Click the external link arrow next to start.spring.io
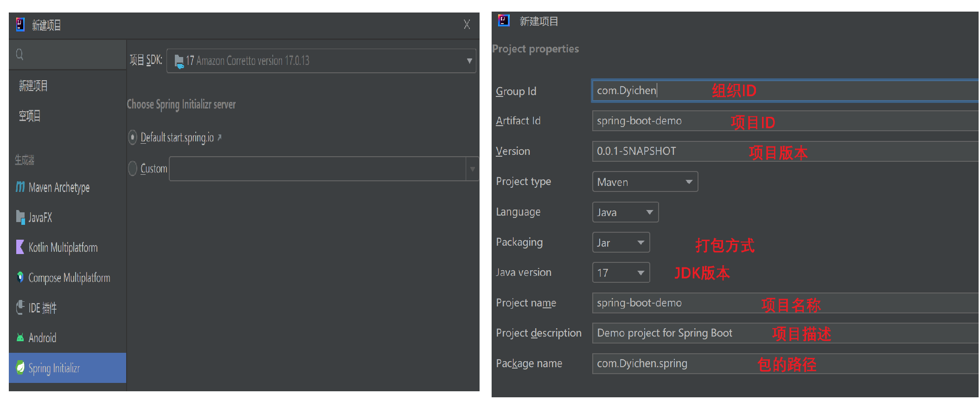This screenshot has width=980, height=401. tap(219, 137)
